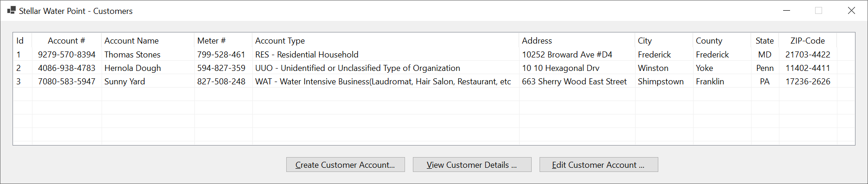Close the Customers window
Image resolution: width=868 pixels, height=184 pixels.
(851, 10)
